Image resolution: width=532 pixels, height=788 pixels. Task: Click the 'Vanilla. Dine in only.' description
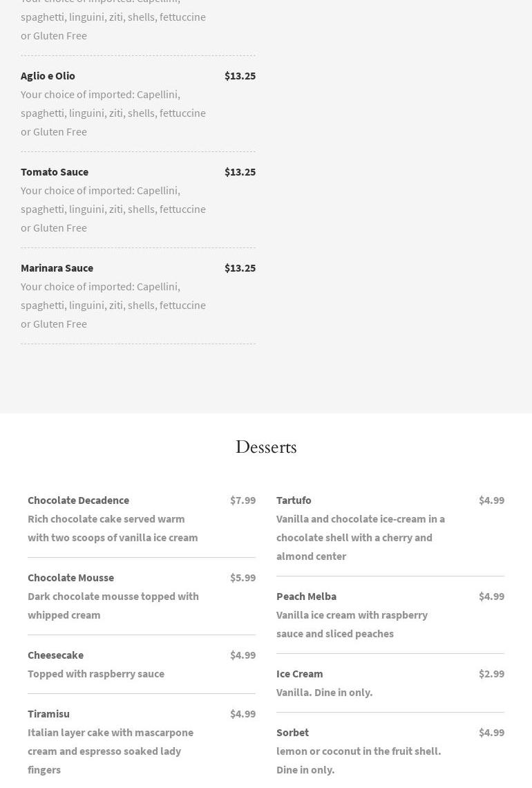click(324, 692)
